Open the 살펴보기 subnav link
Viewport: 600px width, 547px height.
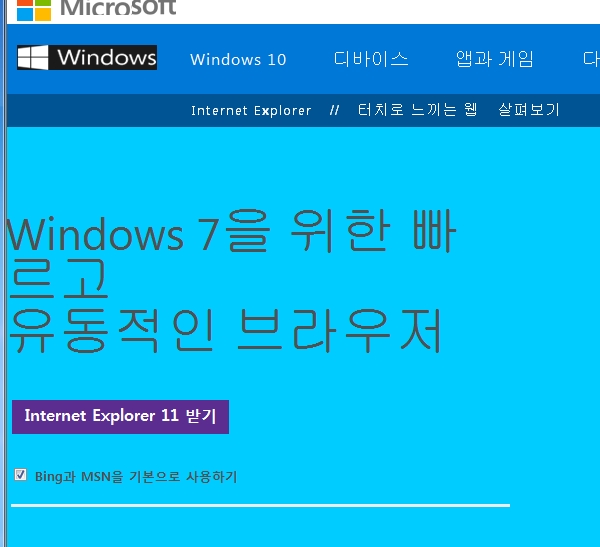coord(529,110)
